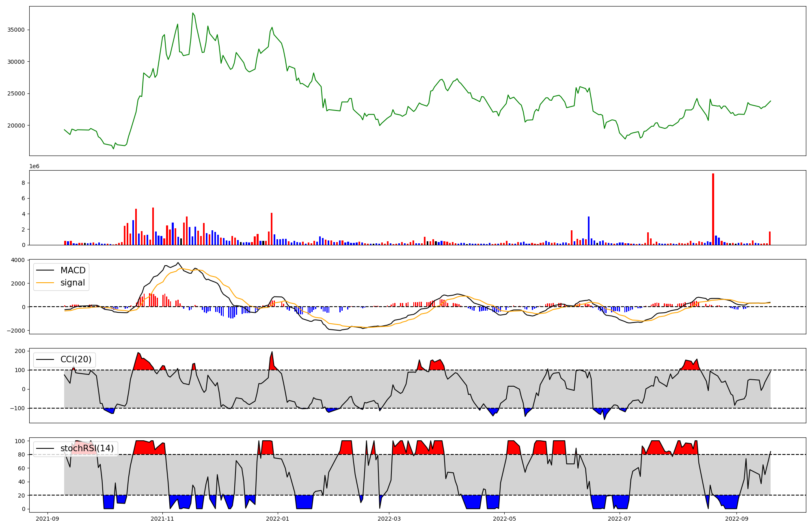Screen dimensions: 812x528
Task: Click the signal legend label
Action: (73, 283)
